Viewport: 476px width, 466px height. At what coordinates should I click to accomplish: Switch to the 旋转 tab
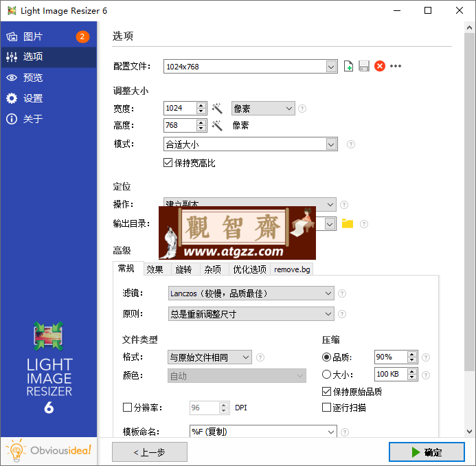coord(185,269)
